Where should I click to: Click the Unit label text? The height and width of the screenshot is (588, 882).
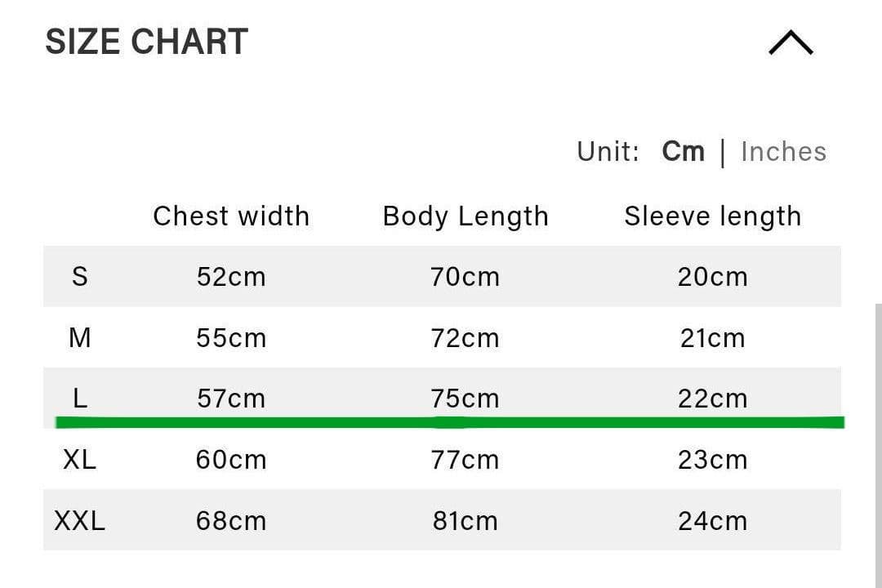pyautogui.click(x=608, y=152)
